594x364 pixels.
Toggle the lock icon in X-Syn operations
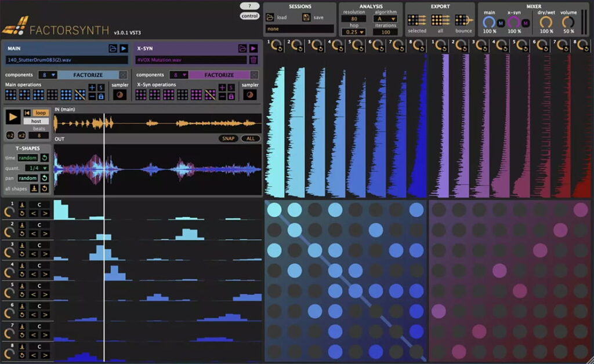[x=231, y=96]
